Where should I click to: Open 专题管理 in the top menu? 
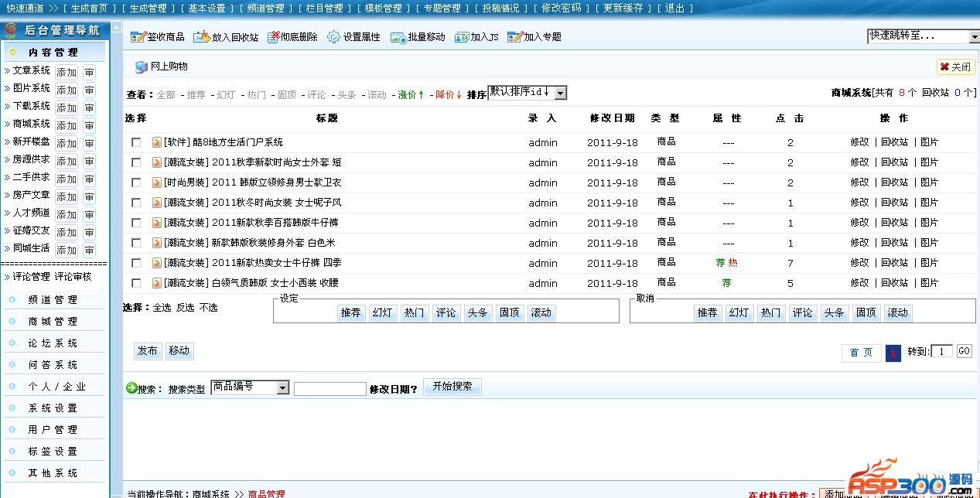point(442,8)
